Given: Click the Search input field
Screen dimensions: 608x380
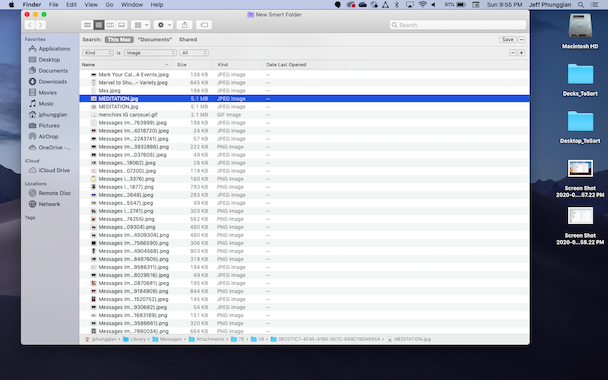Looking at the screenshot, I should (458, 25).
